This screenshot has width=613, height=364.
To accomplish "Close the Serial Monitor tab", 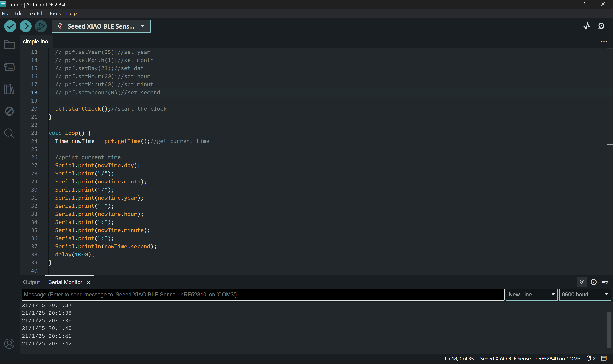I will (88, 283).
